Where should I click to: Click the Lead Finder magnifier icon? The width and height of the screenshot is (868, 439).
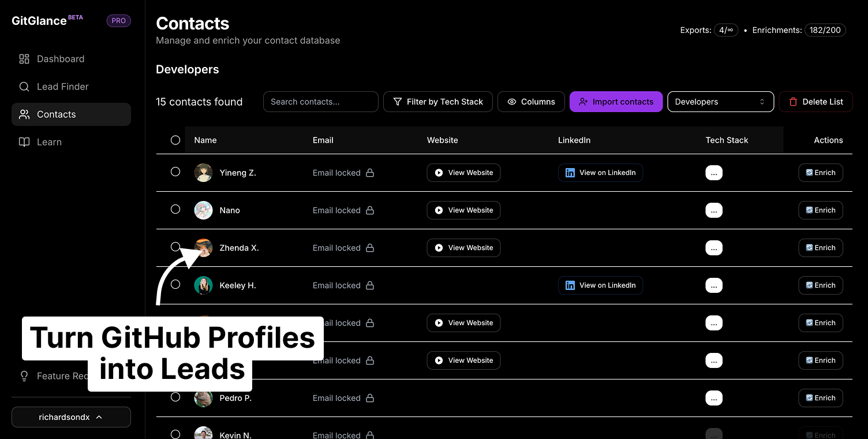(x=24, y=87)
